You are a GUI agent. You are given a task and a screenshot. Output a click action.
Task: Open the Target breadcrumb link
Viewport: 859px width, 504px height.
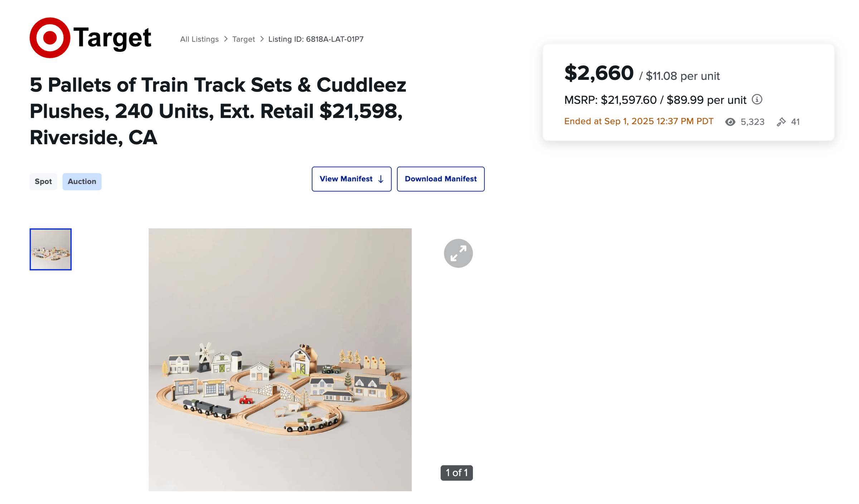tap(243, 39)
